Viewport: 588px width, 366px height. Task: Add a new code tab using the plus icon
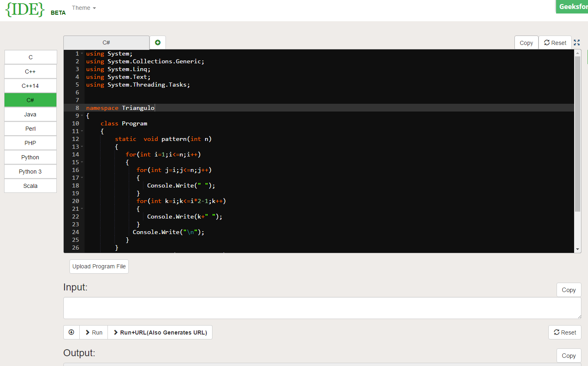[x=157, y=42]
